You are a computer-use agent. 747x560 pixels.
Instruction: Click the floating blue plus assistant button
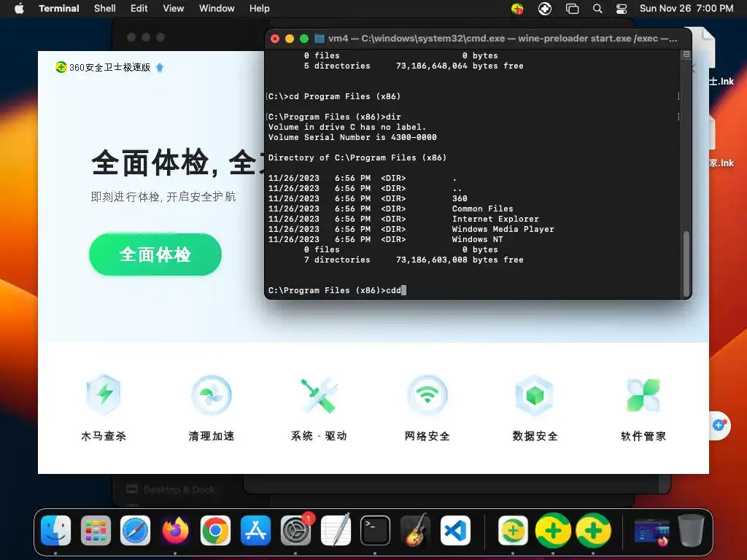719,425
